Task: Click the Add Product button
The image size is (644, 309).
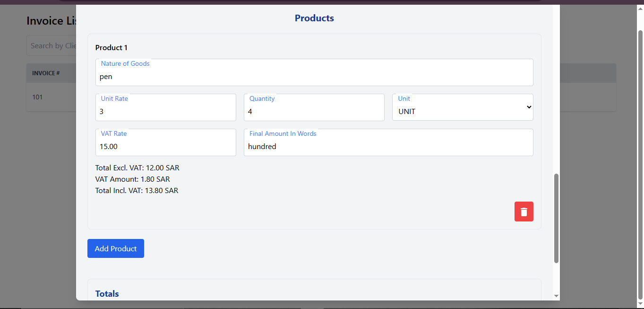Action: pos(115,248)
